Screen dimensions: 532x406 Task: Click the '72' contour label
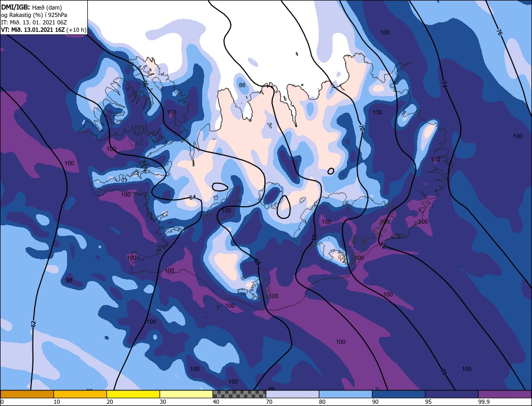point(383,246)
